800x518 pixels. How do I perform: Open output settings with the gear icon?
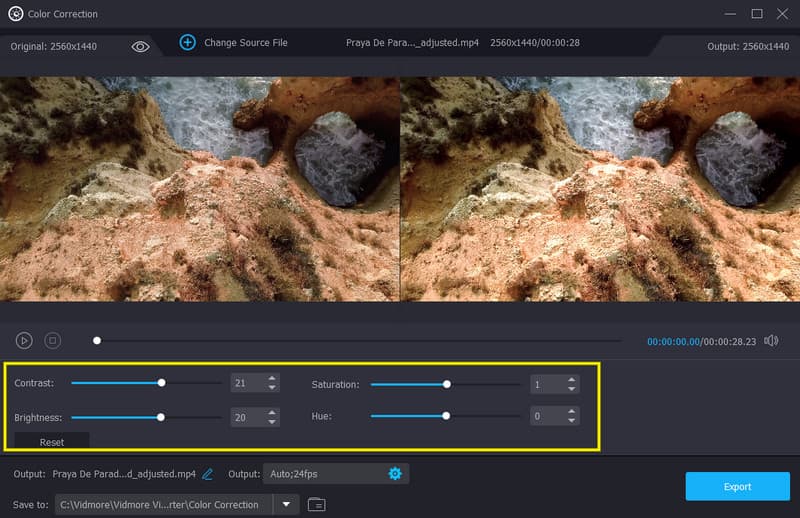pyautogui.click(x=394, y=473)
